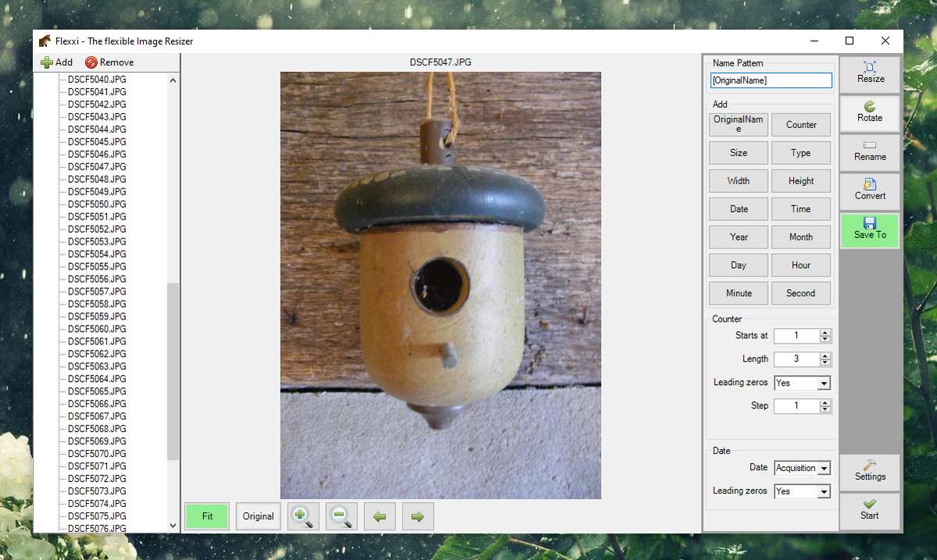Add Day to the name pattern
The width and height of the screenshot is (937, 560).
pos(739,265)
